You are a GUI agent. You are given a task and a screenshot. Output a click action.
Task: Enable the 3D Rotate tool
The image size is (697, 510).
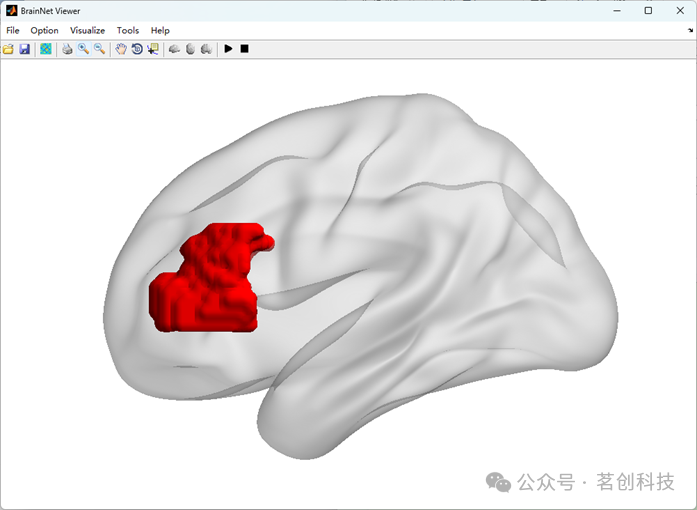(137, 49)
